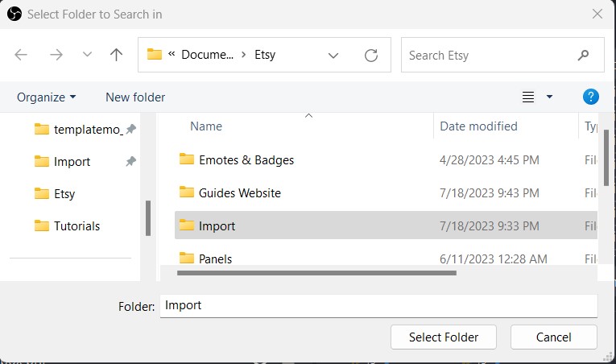Click the Cancel button
This screenshot has height=364, width=616.
[553, 337]
